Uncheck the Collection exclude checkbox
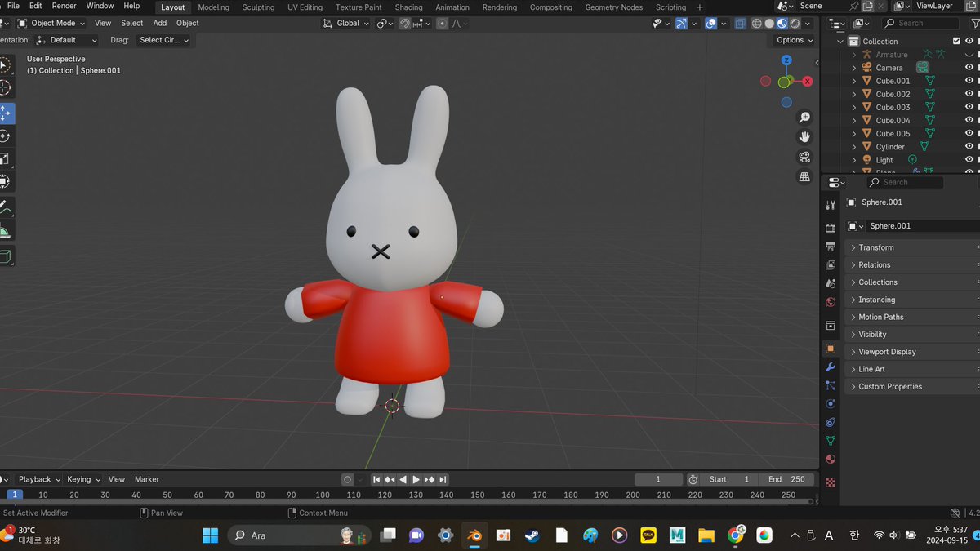 click(x=956, y=41)
